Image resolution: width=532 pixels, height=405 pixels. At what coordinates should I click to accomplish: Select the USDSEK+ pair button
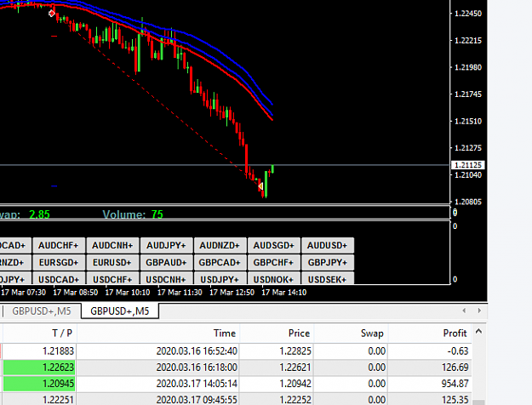[328, 278]
